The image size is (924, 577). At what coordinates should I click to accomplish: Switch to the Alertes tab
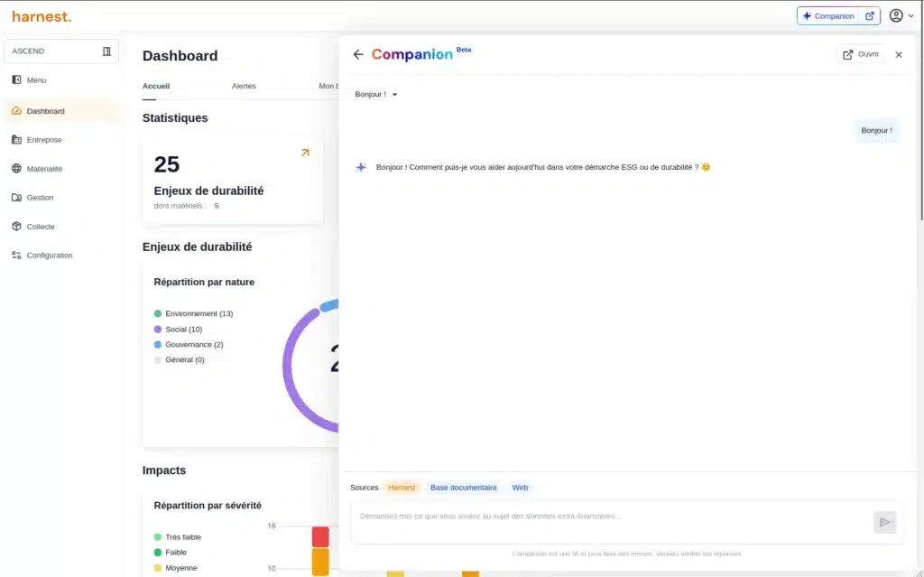(244, 86)
